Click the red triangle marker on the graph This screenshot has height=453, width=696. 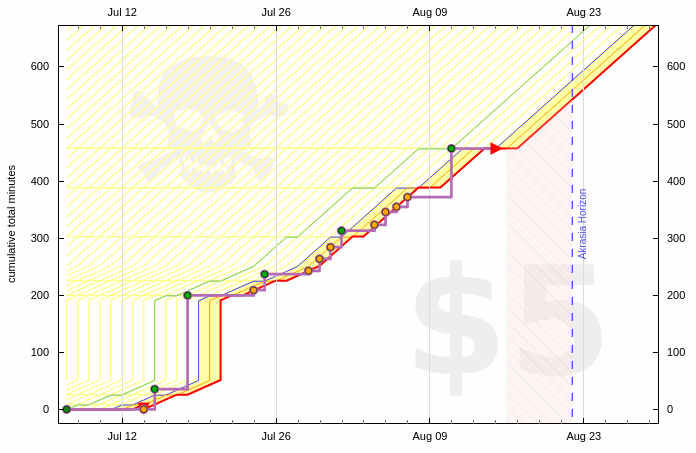click(x=496, y=148)
